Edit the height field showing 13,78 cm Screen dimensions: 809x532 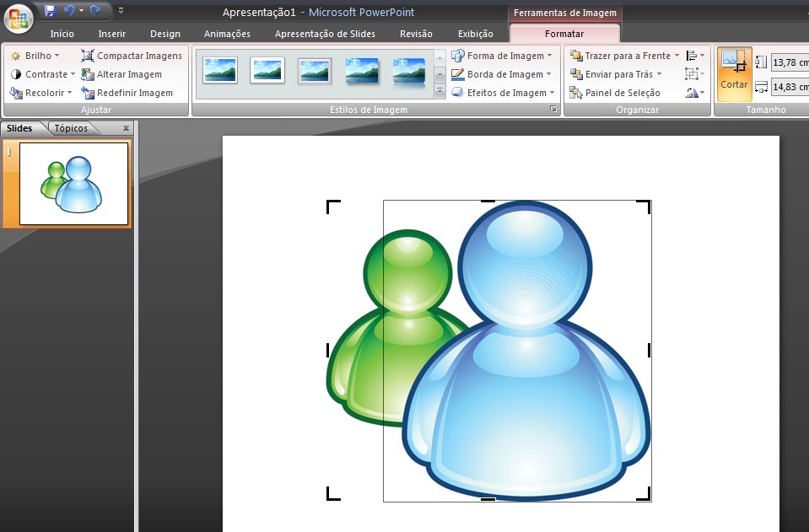(790, 62)
